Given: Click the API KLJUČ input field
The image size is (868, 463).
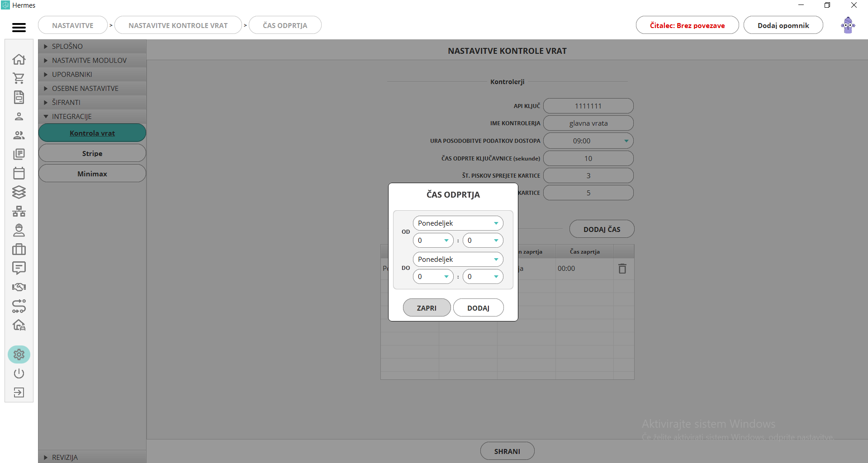Looking at the screenshot, I should coord(588,106).
